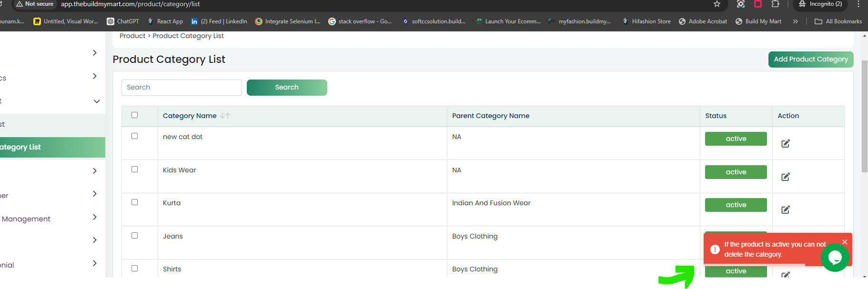Image resolution: width=868 pixels, height=289 pixels.
Task: Show more bookmarks with double chevron
Action: tap(795, 21)
